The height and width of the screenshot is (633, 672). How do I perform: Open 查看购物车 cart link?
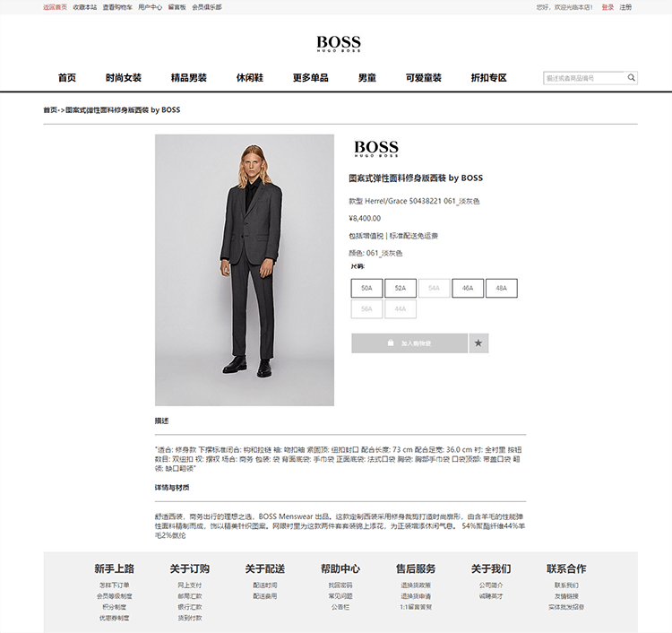(117, 7)
